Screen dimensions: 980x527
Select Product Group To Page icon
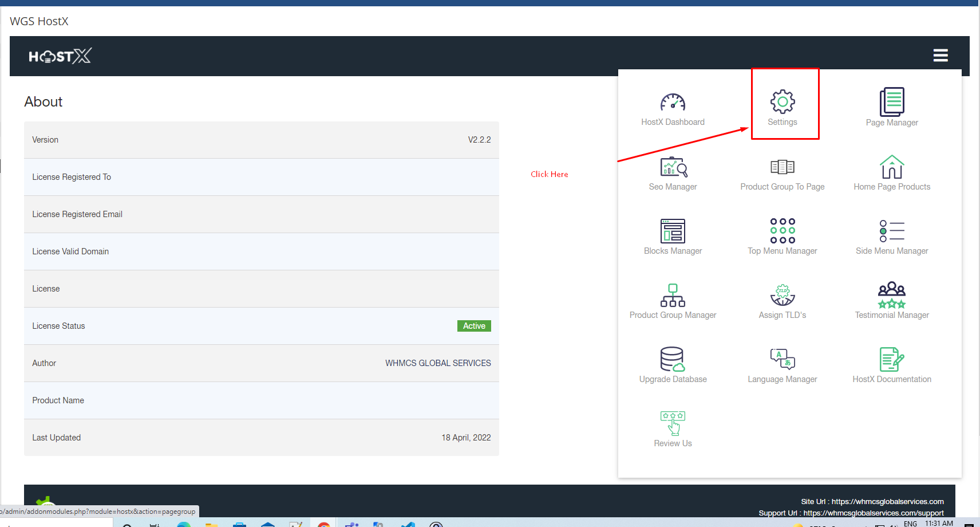point(782,167)
